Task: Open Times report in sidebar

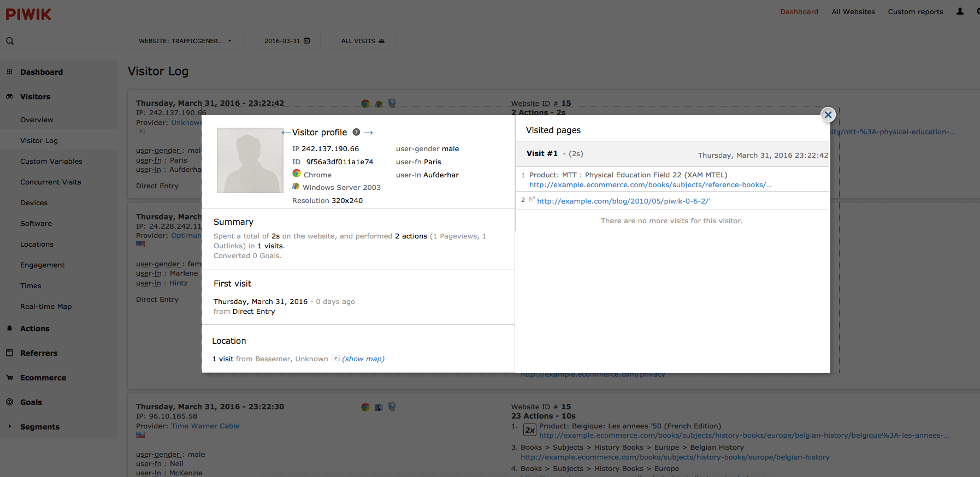Action: pos(31,286)
